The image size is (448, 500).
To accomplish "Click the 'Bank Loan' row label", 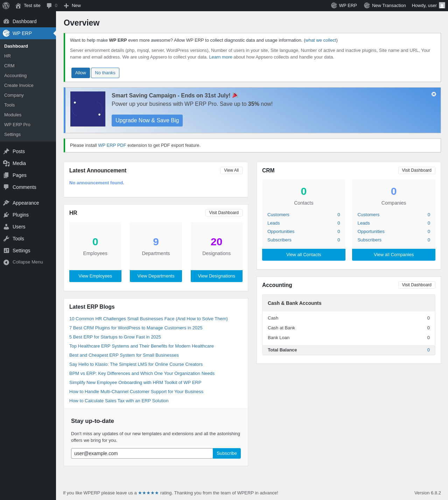I will (x=279, y=338).
